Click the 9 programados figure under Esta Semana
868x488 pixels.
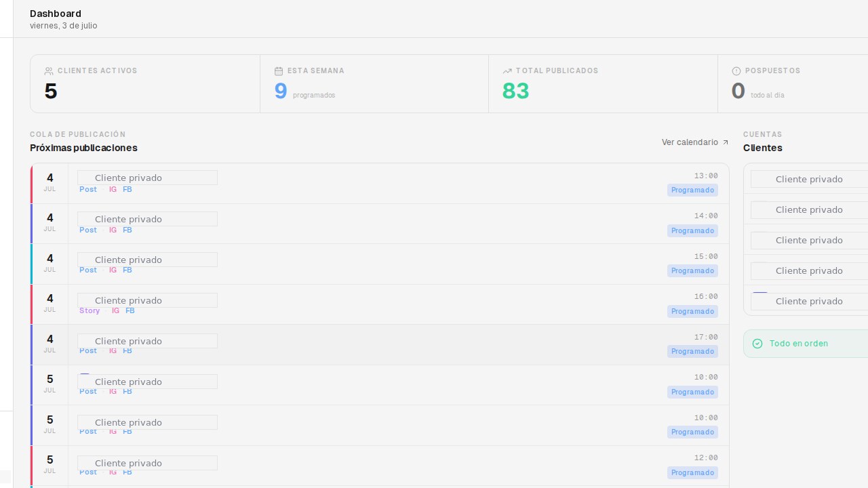click(x=281, y=91)
